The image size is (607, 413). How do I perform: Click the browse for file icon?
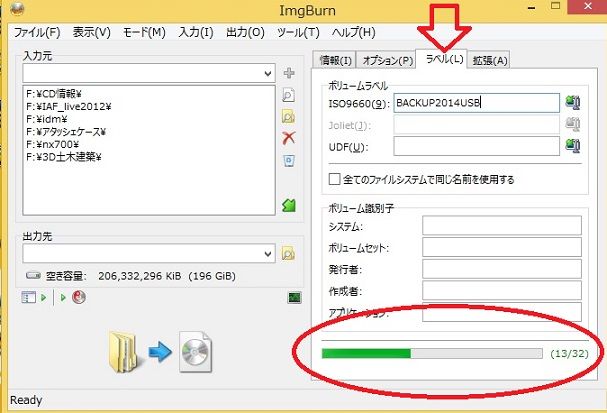click(288, 95)
